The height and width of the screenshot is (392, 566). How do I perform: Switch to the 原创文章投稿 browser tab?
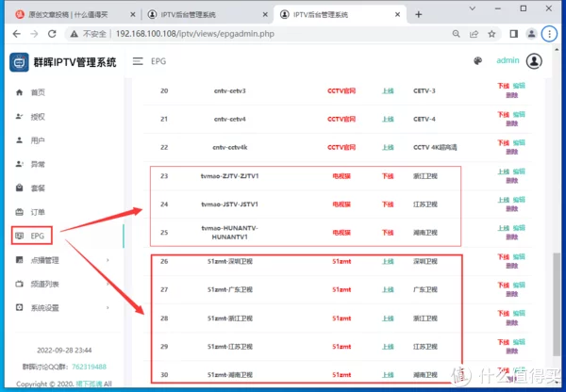click(68, 14)
